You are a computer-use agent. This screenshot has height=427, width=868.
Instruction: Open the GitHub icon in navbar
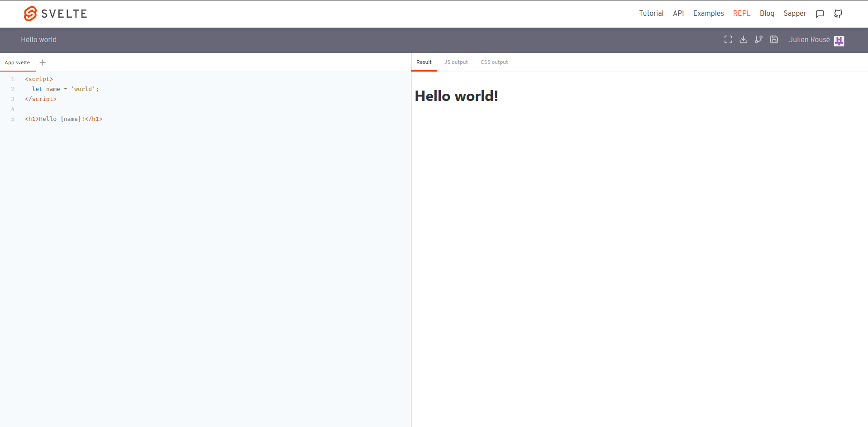click(x=838, y=14)
